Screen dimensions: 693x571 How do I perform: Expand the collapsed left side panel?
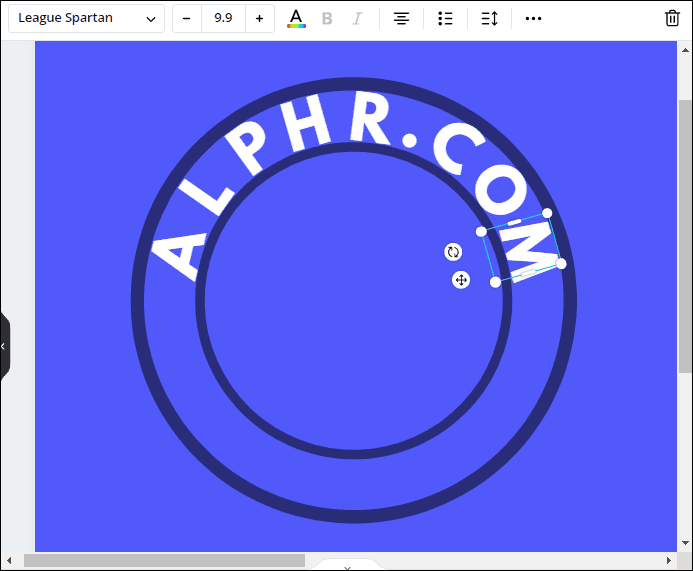4,346
